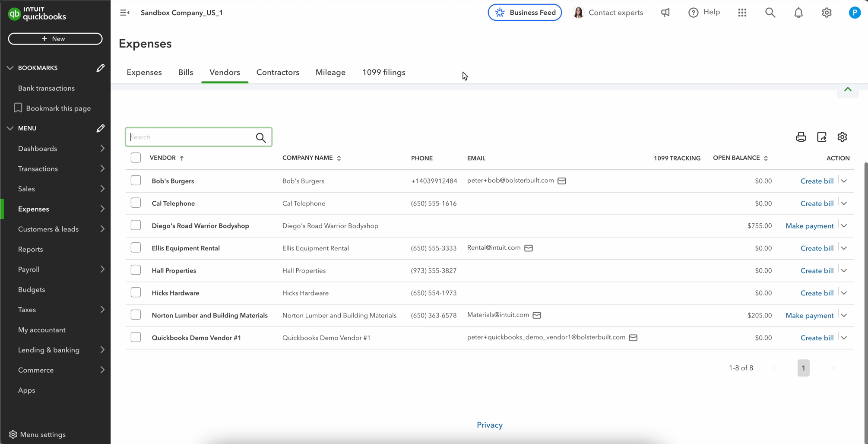This screenshot has width=868, height=444.
Task: Check the Cal Telephone row checkbox
Action: (x=136, y=203)
